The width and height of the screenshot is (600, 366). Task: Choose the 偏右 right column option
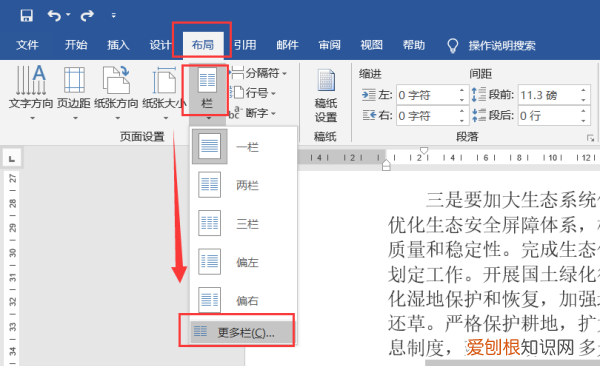(x=244, y=300)
